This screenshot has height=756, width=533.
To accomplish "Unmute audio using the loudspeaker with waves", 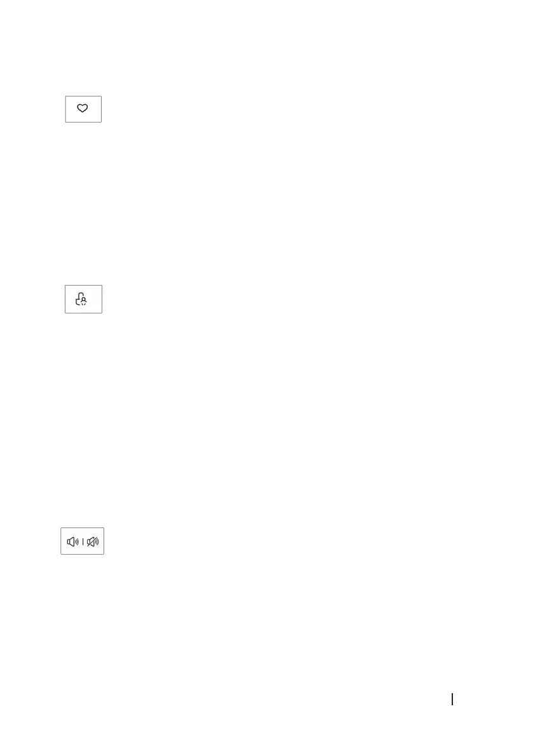I will pos(73,542).
